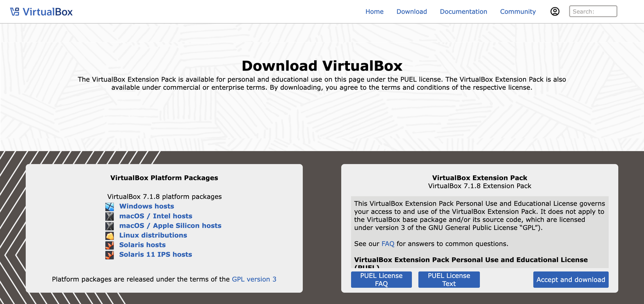Open the Windows hosts download link
The height and width of the screenshot is (304, 644).
[x=146, y=206]
